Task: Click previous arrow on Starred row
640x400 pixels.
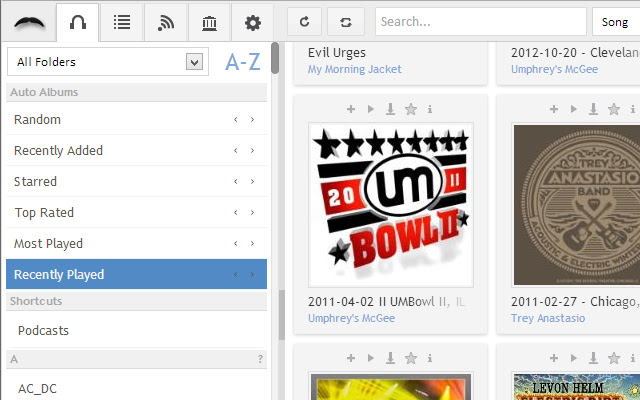Action: tap(236, 182)
